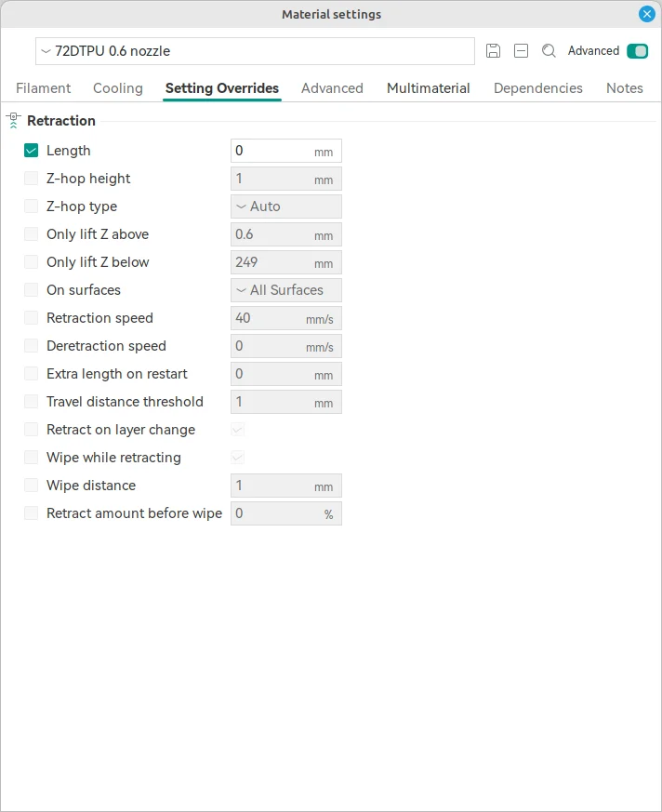
Task: Check the Only lift Z below box
Action: [x=31, y=262]
